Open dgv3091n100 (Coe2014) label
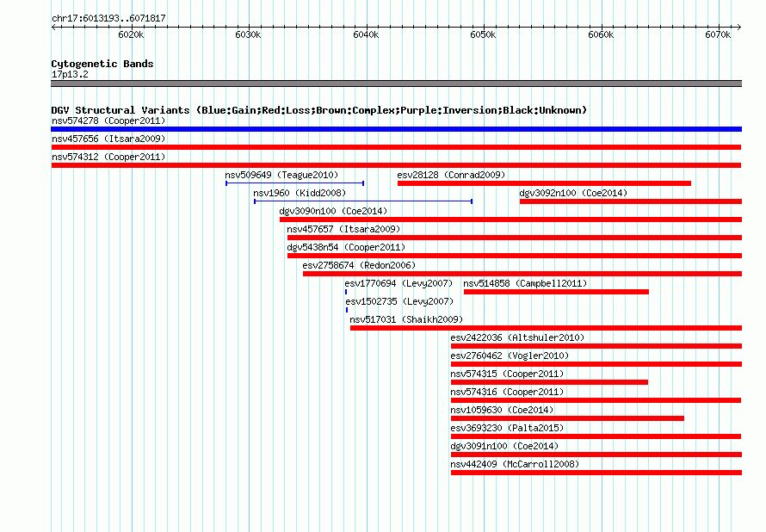Image resolution: width=766 pixels, height=532 pixels. [504, 446]
